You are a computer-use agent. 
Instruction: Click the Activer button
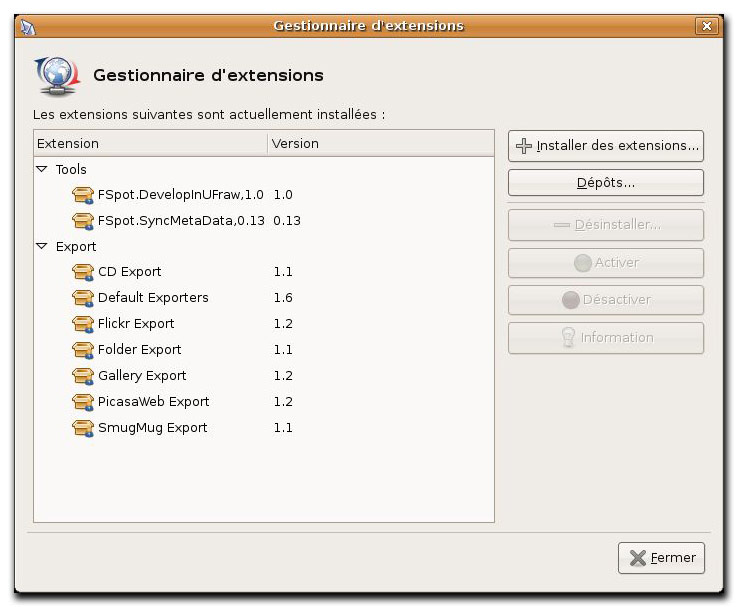tap(606, 263)
